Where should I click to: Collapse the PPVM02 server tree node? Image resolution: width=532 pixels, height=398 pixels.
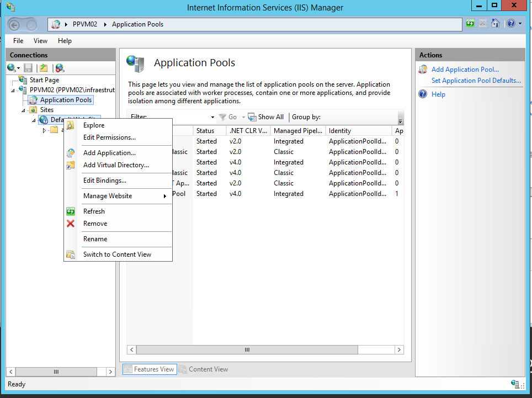13,91
